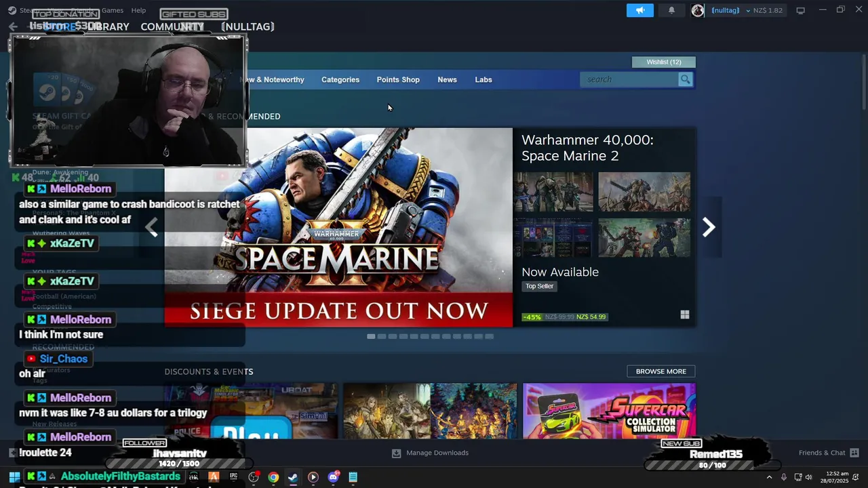The image size is (868, 488).
Task: Open the OBS taskbar icon
Action: coord(254,477)
